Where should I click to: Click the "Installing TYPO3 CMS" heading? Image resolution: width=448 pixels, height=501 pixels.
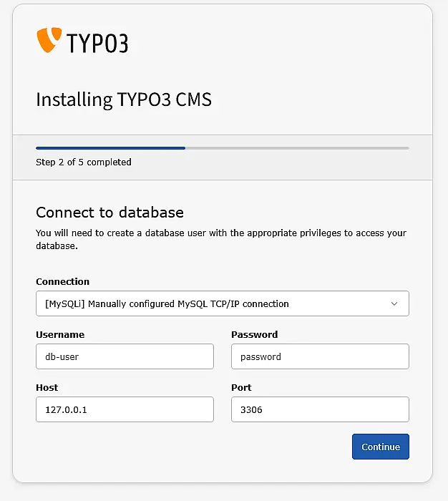point(124,99)
